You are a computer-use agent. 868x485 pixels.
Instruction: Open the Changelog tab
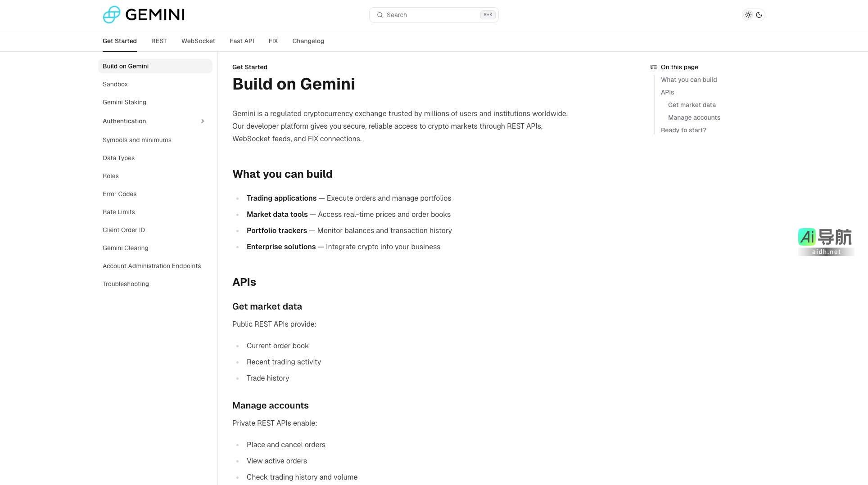pos(308,41)
